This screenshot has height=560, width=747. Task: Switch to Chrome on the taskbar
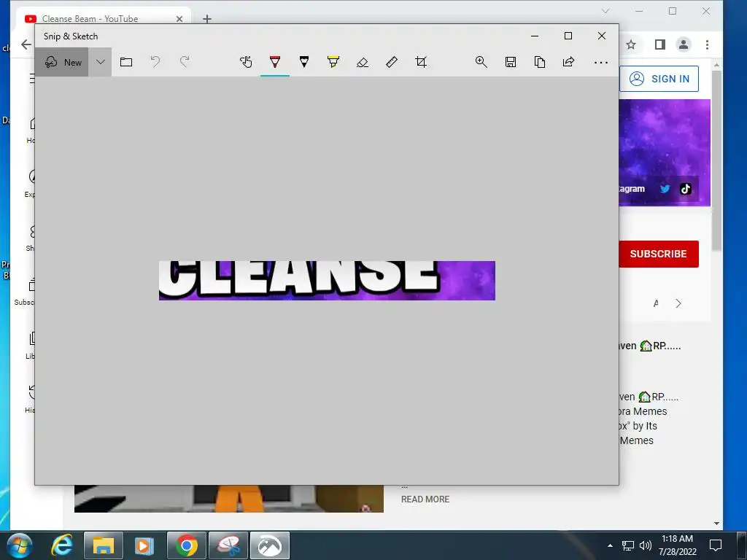click(x=186, y=545)
